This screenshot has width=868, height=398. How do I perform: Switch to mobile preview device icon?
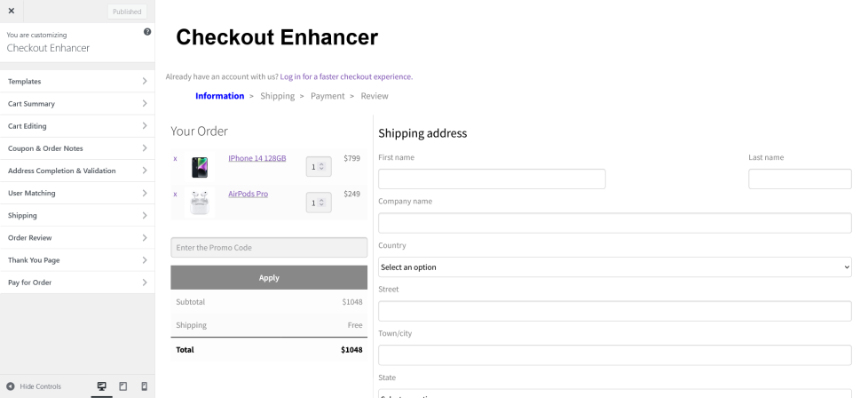[x=145, y=386]
